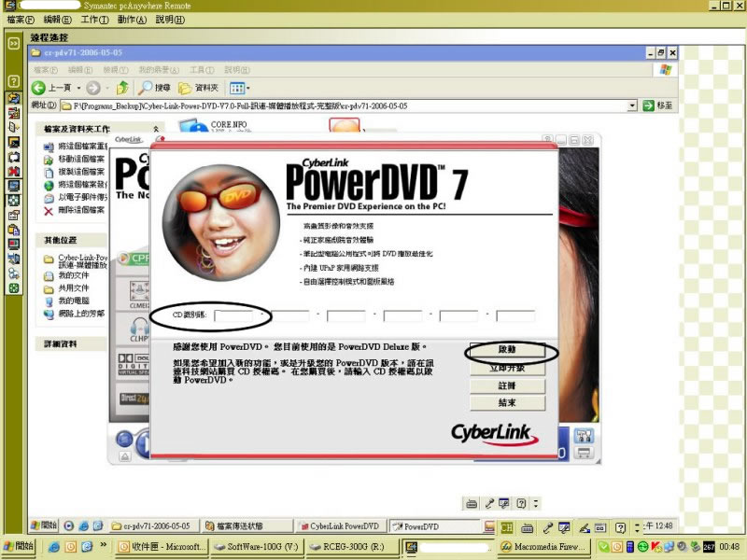Launch Internet Explorer from the local bottom taskbar

[x=54, y=547]
